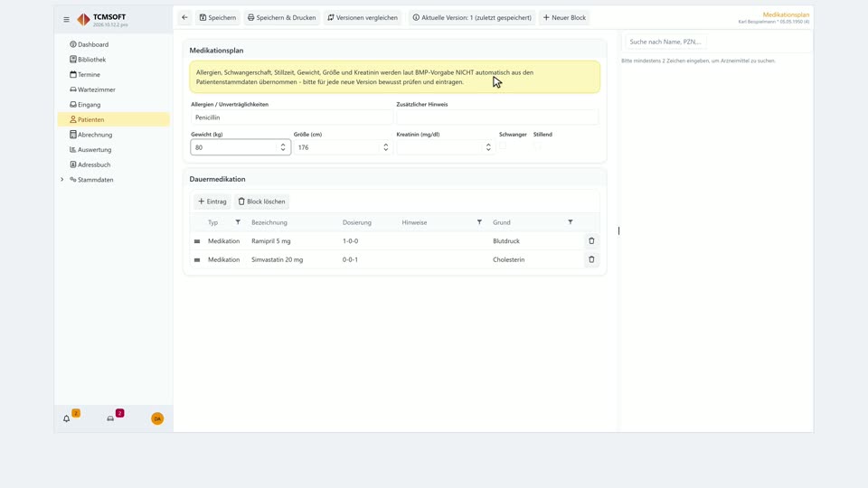The height and width of the screenshot is (488, 868).
Task: Click the Termine calendar icon
Action: pyautogui.click(x=73, y=74)
